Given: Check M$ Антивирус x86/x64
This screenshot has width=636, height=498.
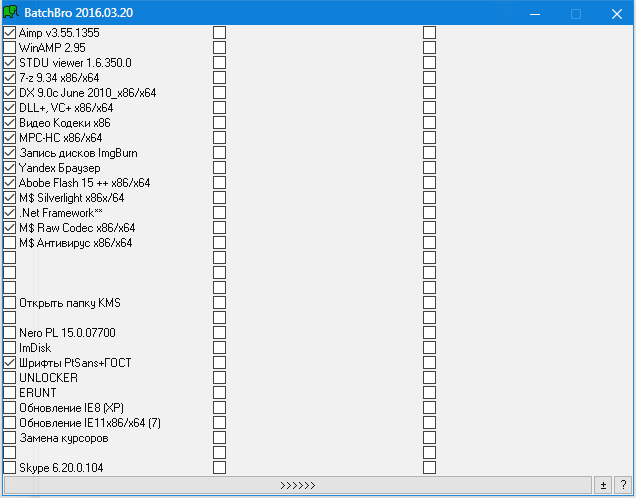Looking at the screenshot, I should pyautogui.click(x=10, y=243).
